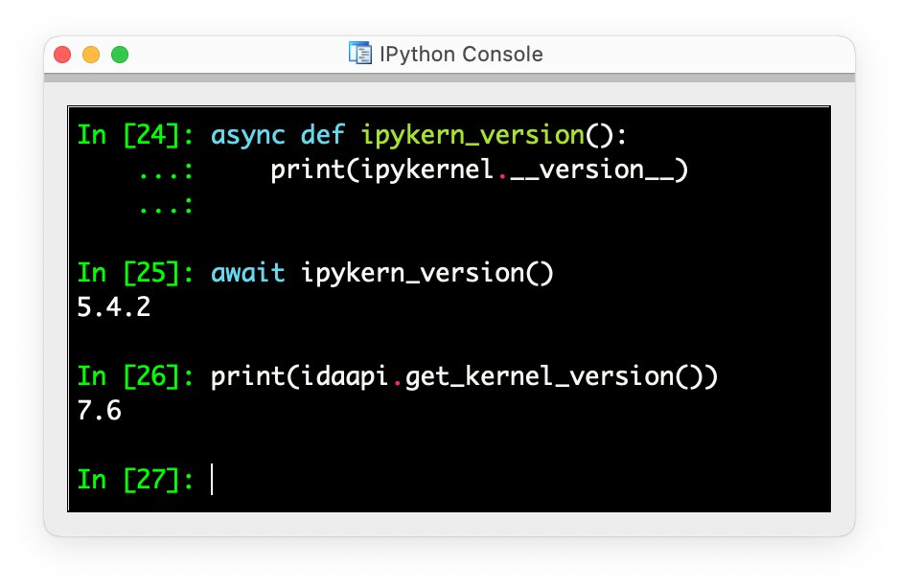Click the print(ipykernel.__version__) line
The height and width of the screenshot is (588, 899).
pos(479,170)
